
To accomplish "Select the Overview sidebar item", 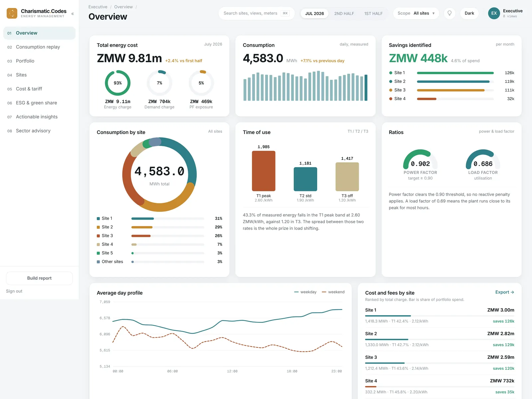I will [39, 33].
